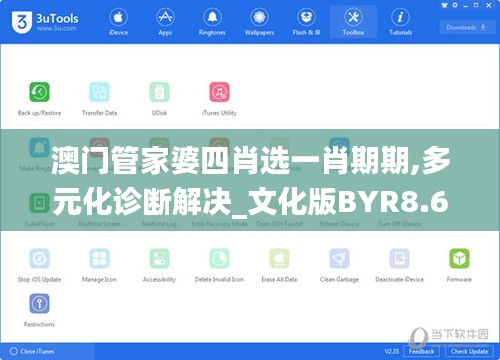Toggle Close iTunes option
500x360 pixels.
pyautogui.click(x=32, y=351)
